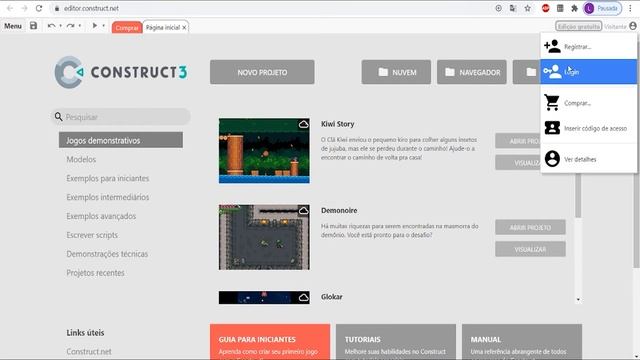Screen dimensions: 640x360
Task: Select Registrar in account menu
Action: pos(589,47)
